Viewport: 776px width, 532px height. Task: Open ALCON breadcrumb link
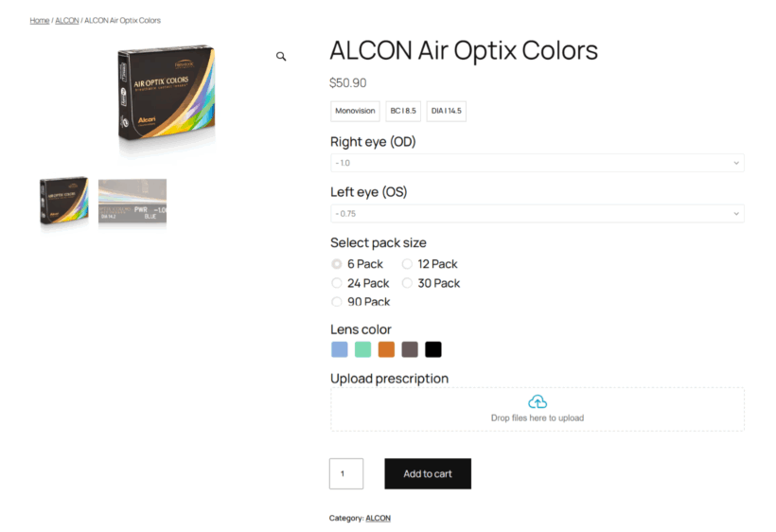(x=67, y=20)
